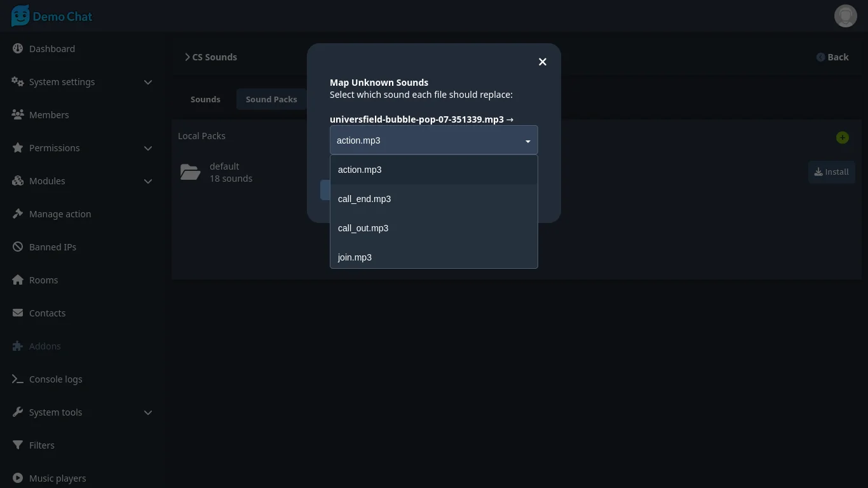This screenshot has width=868, height=488.
Task: Click the green add pack plus icon
Action: 842,138
